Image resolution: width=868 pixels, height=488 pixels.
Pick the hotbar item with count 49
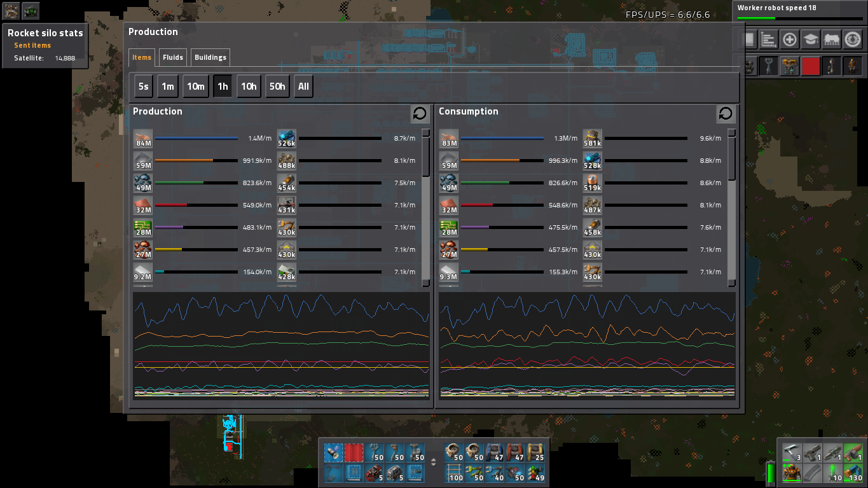[535, 473]
